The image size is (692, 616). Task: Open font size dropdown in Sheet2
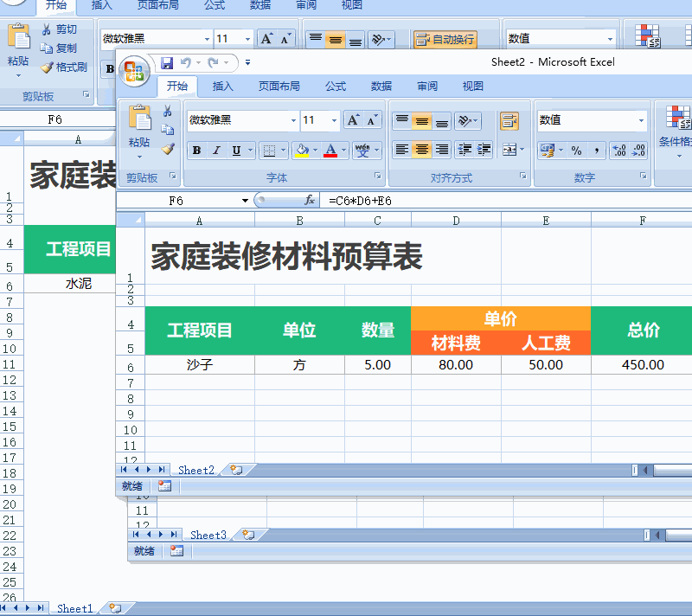tap(334, 120)
